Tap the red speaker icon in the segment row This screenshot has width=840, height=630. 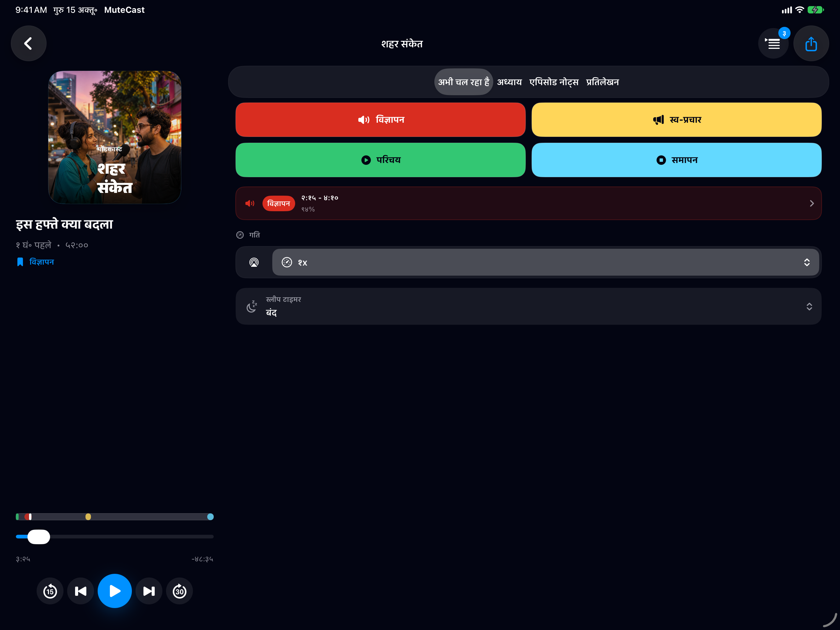pos(249,204)
